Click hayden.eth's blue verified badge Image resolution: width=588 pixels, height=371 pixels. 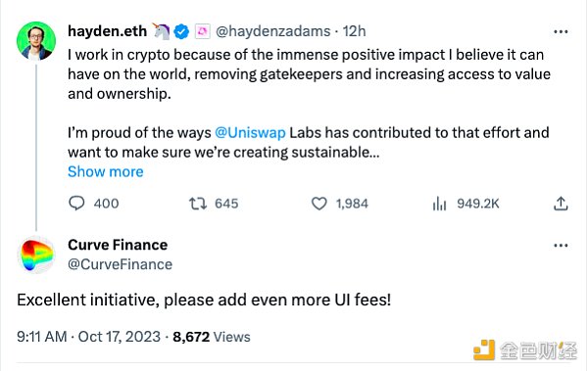pyautogui.click(x=181, y=31)
